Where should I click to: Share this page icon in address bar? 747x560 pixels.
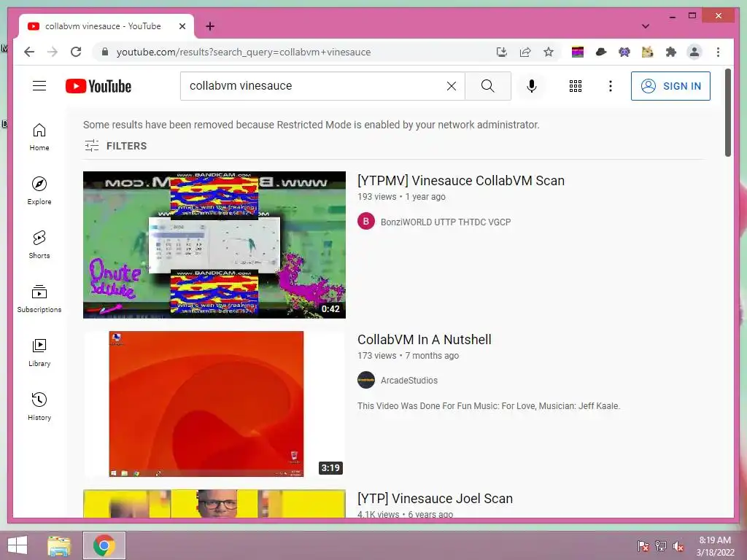(x=525, y=52)
